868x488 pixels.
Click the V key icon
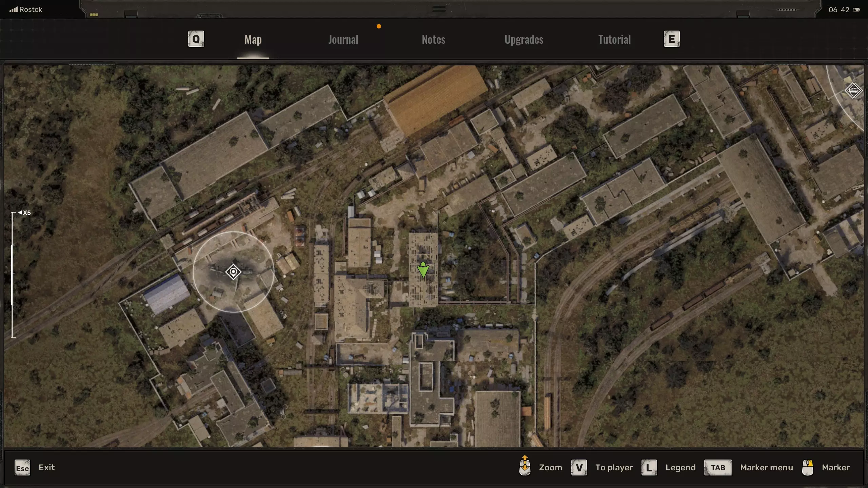tap(579, 468)
